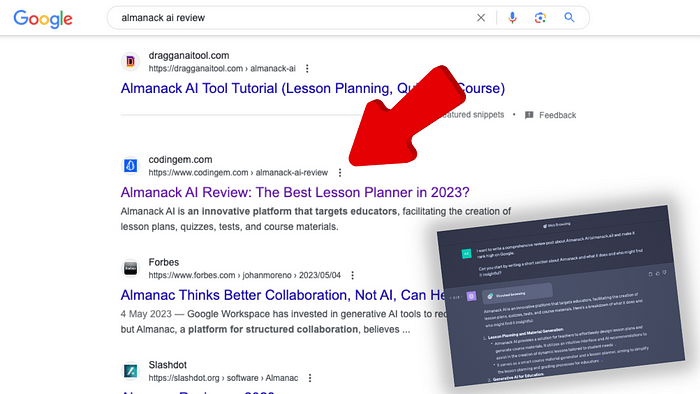Click the Forbes favicon
700x394 pixels.
click(x=130, y=268)
